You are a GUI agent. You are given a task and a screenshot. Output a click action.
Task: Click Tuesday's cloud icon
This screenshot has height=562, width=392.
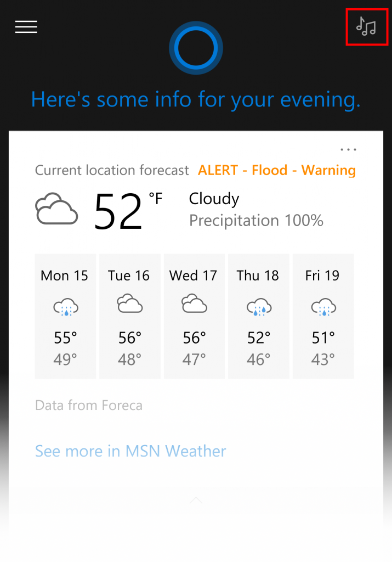tap(129, 304)
